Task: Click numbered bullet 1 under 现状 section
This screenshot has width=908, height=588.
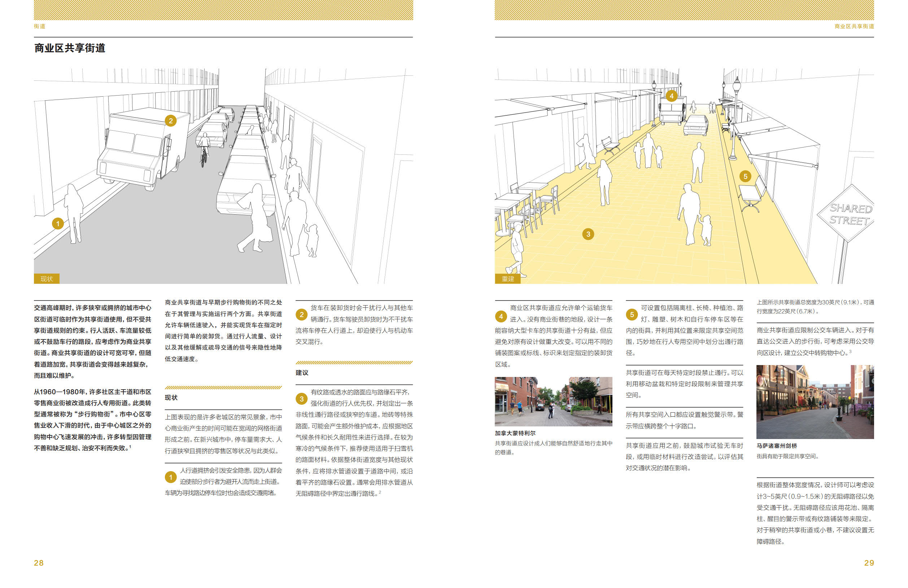Action: [171, 477]
